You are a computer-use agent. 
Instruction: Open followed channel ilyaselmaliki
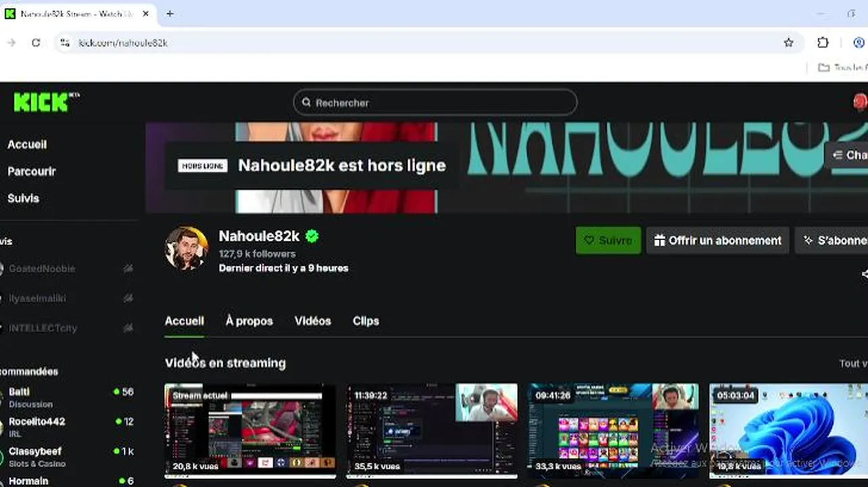coord(37,298)
